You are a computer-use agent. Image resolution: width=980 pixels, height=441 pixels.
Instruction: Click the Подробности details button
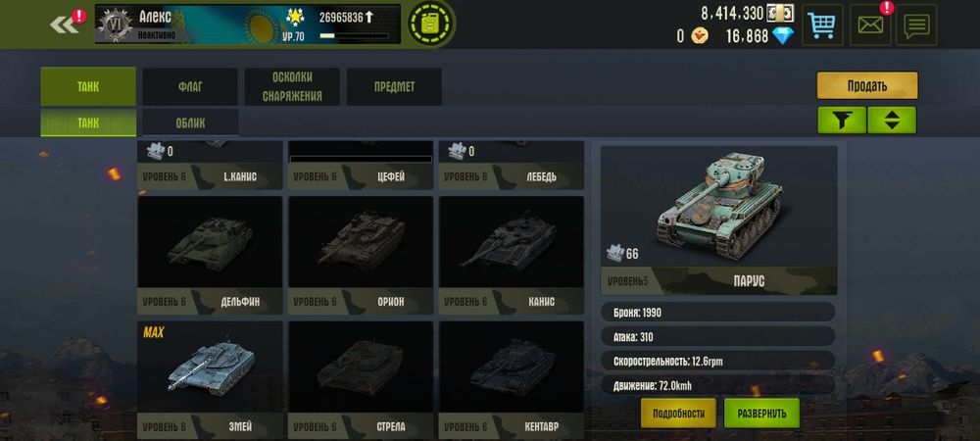point(679,413)
